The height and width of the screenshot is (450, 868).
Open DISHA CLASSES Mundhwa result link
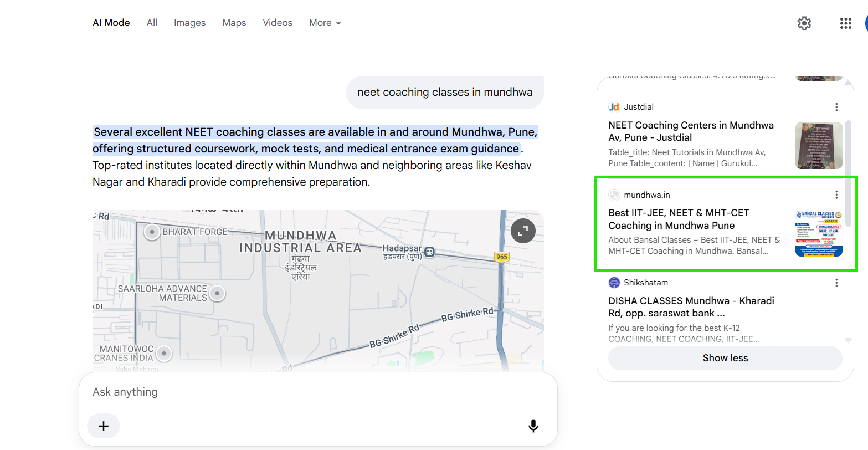691,307
